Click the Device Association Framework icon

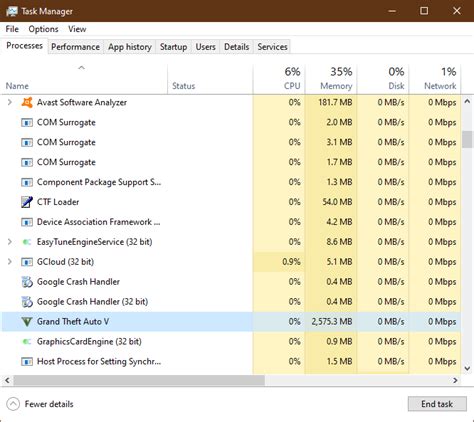[x=27, y=222]
